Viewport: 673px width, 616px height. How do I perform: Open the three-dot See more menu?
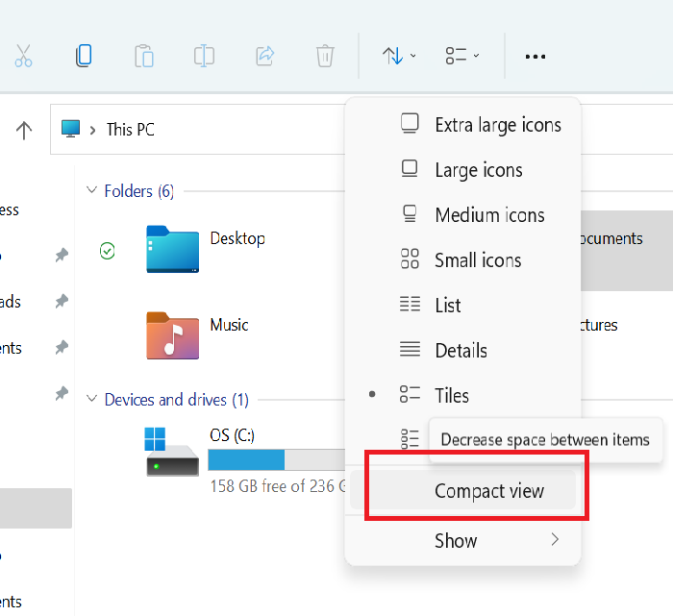tap(535, 57)
